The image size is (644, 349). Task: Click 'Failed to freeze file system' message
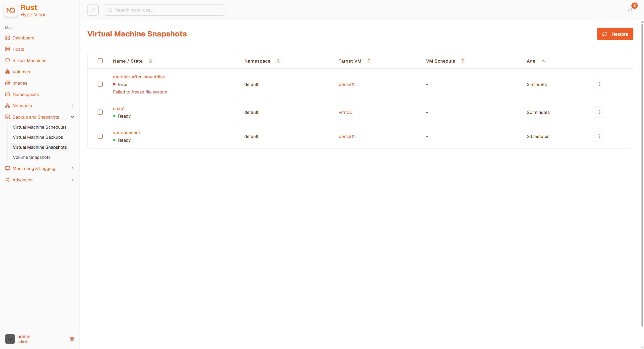140,92
